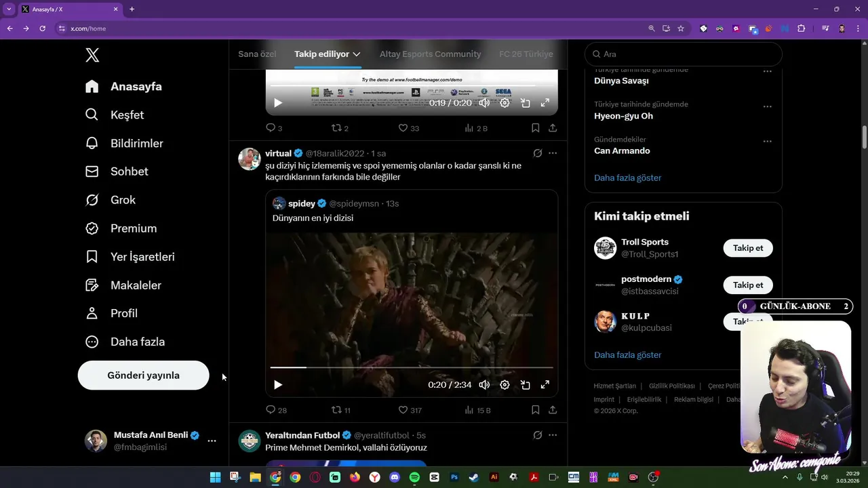Open Daha fazla menu
The height and width of the screenshot is (488, 868).
tap(125, 342)
